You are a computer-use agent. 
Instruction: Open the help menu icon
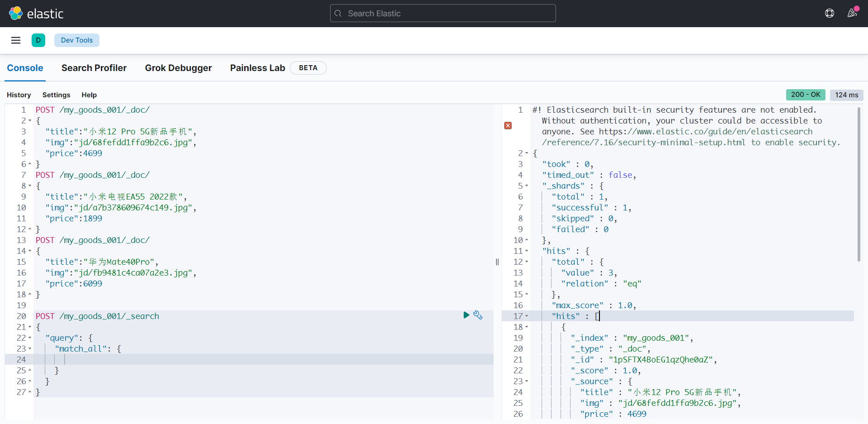click(830, 13)
